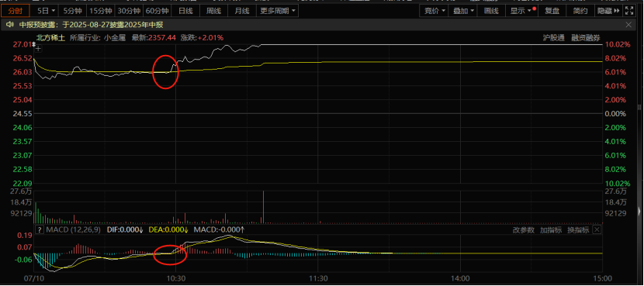
Task: Click the 0.00% percent axis label
Action: click(615, 114)
